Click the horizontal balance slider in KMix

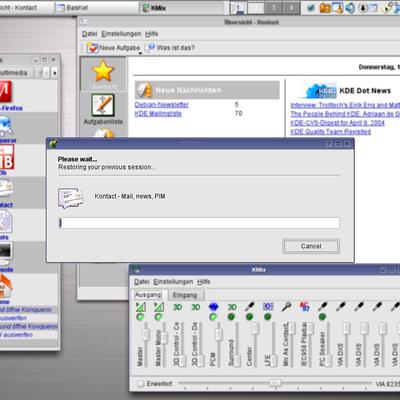[275, 383]
